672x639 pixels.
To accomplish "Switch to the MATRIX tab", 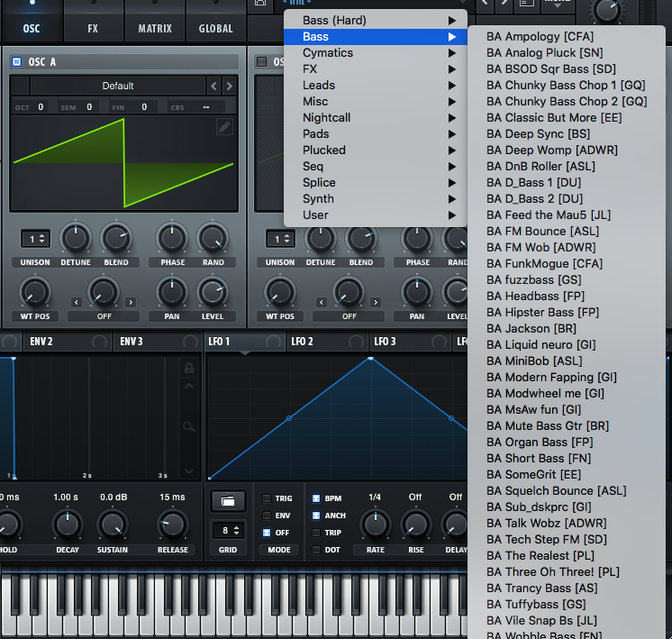I will coord(155,28).
